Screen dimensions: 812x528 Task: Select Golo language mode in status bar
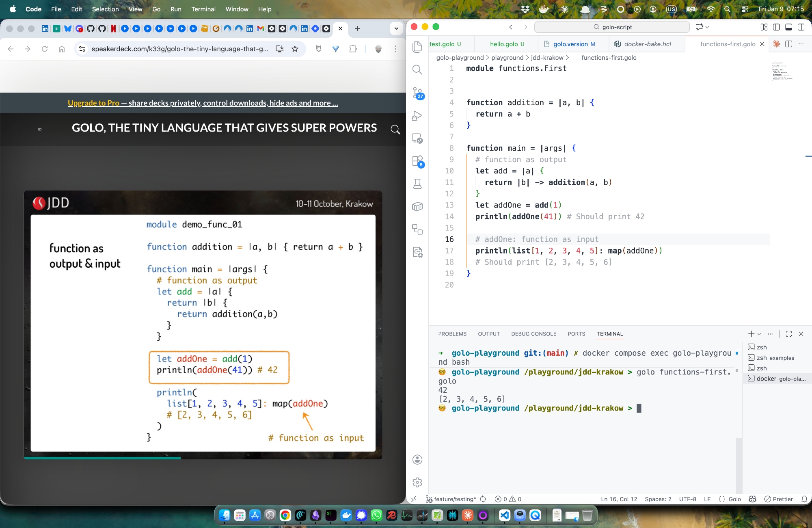point(730,499)
